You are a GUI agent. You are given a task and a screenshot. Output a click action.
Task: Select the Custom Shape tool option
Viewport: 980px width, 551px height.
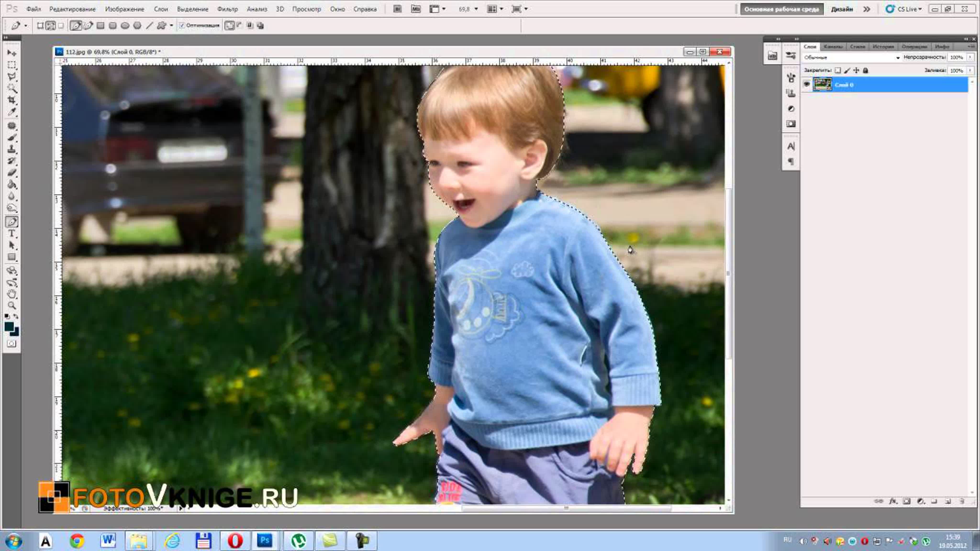click(162, 26)
